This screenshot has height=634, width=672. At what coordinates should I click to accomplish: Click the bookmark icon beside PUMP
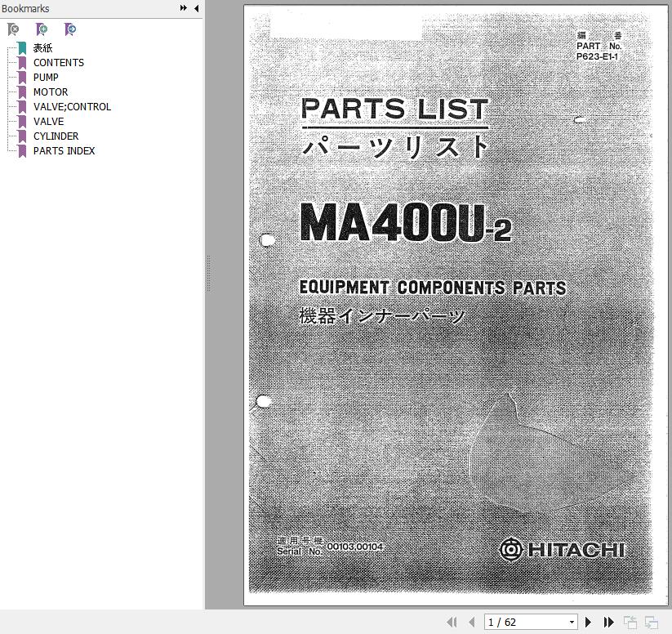point(22,78)
